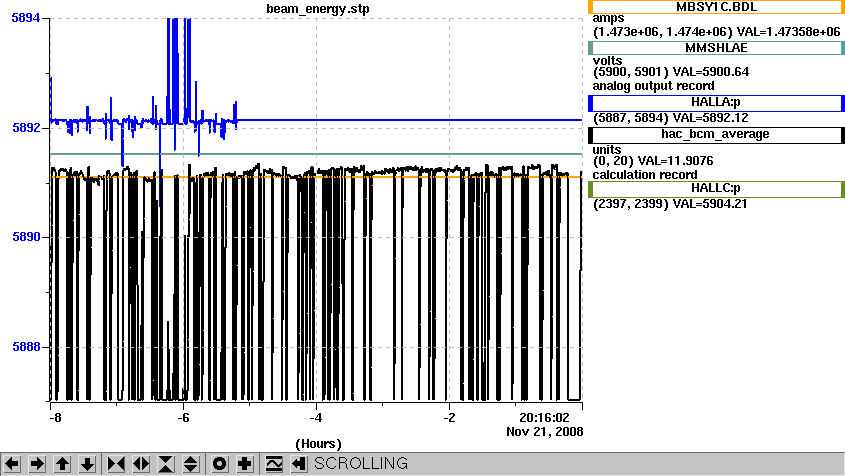Pan the graph left with the arrow button
The image size is (845, 476).
click(12, 464)
